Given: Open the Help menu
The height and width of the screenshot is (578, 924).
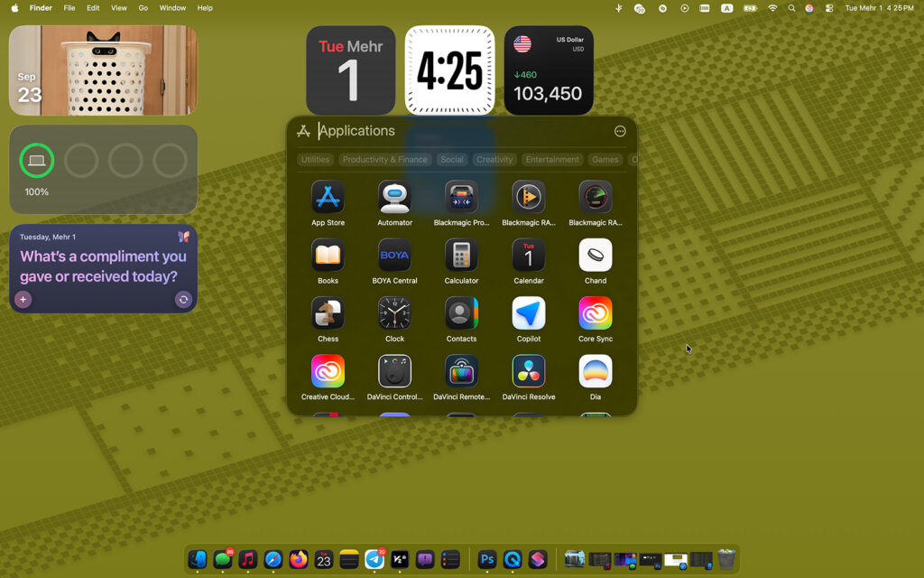Looking at the screenshot, I should (205, 8).
